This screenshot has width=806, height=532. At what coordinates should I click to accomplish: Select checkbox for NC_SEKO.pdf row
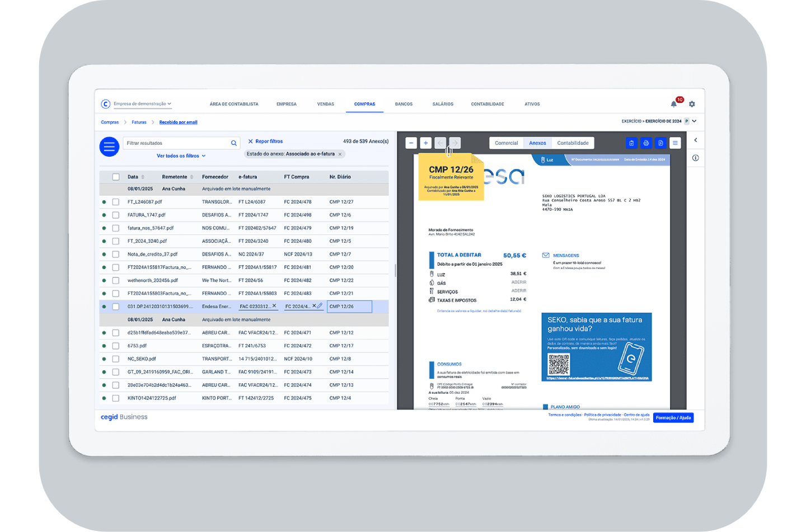(116, 359)
